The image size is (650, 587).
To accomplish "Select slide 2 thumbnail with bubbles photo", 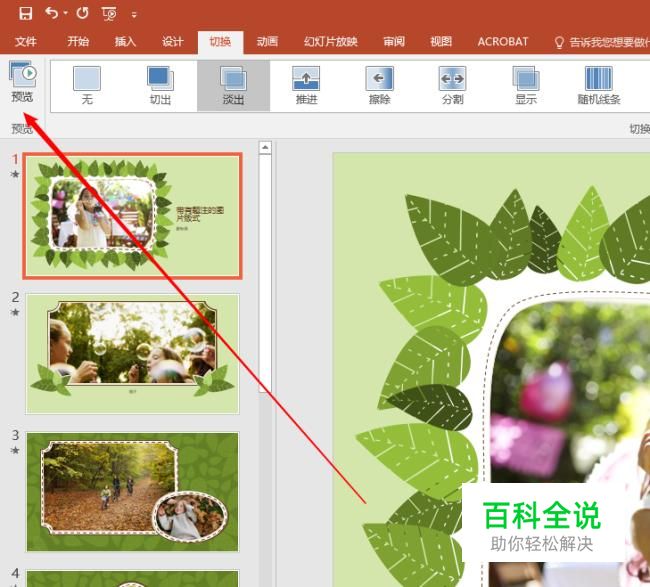I will [133, 354].
